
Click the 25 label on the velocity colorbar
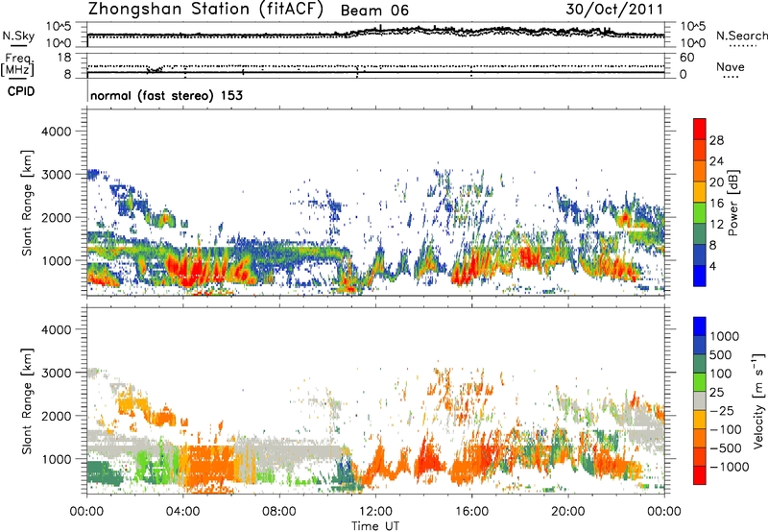(x=717, y=393)
